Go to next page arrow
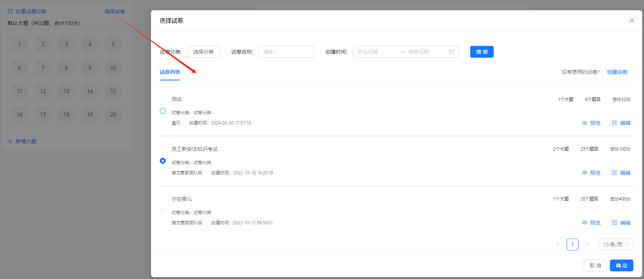The height and width of the screenshot is (279, 644). [587, 244]
